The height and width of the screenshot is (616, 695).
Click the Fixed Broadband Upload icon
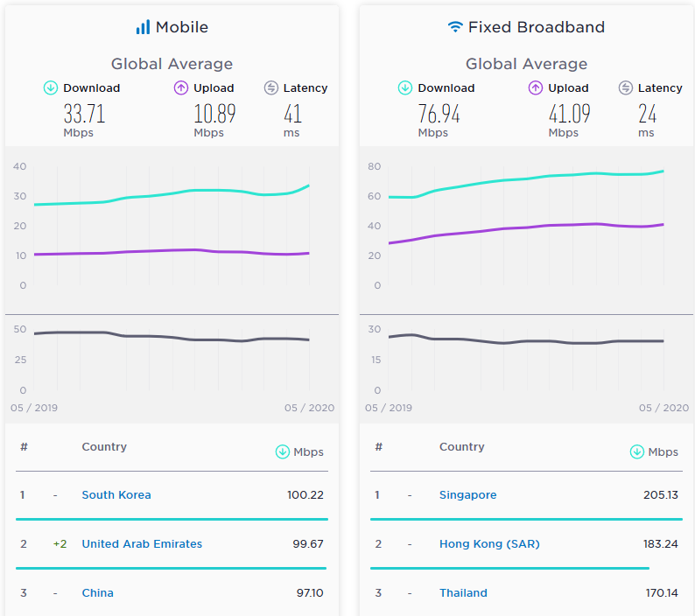point(536,87)
